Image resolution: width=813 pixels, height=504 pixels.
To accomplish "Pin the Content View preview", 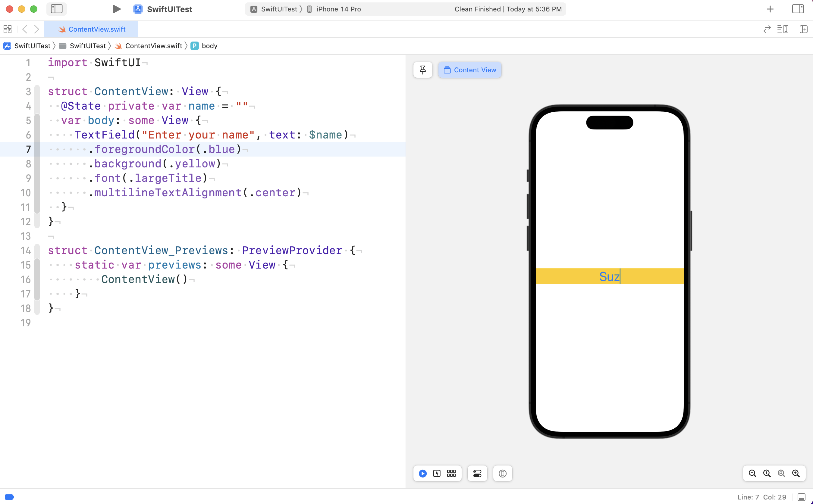I will 422,70.
